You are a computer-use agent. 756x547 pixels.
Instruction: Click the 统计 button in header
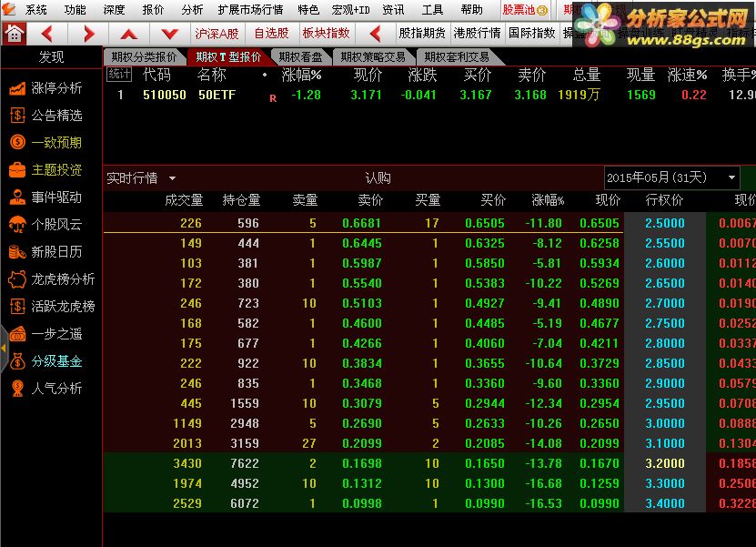pyautogui.click(x=118, y=75)
